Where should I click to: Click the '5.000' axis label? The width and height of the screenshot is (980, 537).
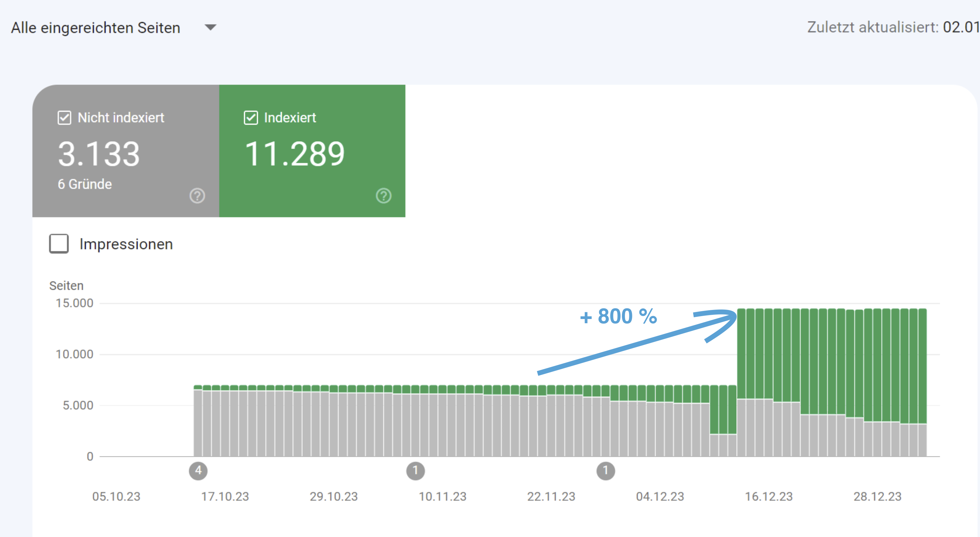pos(78,406)
